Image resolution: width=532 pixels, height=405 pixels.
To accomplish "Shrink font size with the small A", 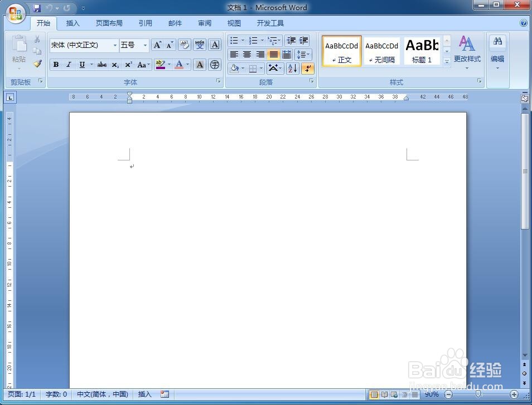I will [170, 45].
